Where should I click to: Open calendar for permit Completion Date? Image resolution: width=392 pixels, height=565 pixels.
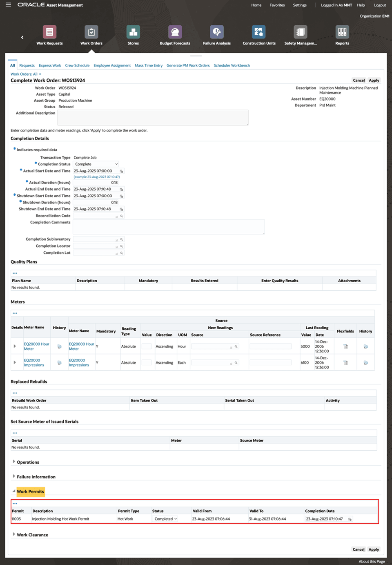click(x=350, y=519)
